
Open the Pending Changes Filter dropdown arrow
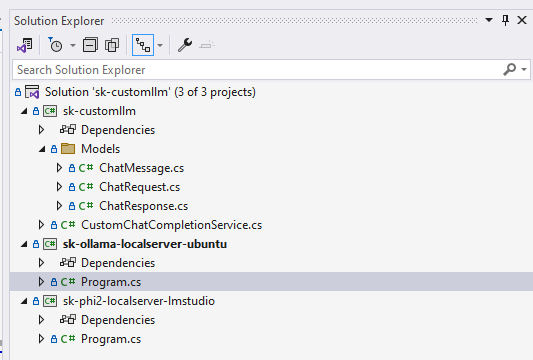pos(73,45)
